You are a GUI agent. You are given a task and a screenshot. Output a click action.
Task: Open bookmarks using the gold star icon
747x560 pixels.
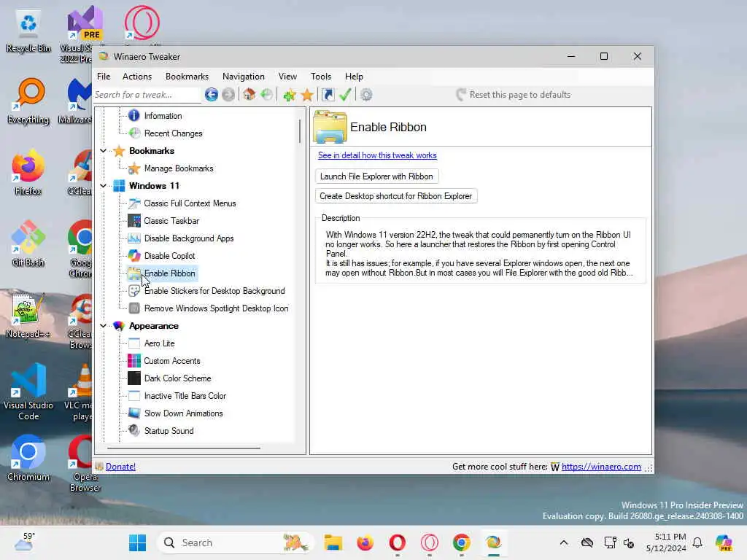(307, 95)
